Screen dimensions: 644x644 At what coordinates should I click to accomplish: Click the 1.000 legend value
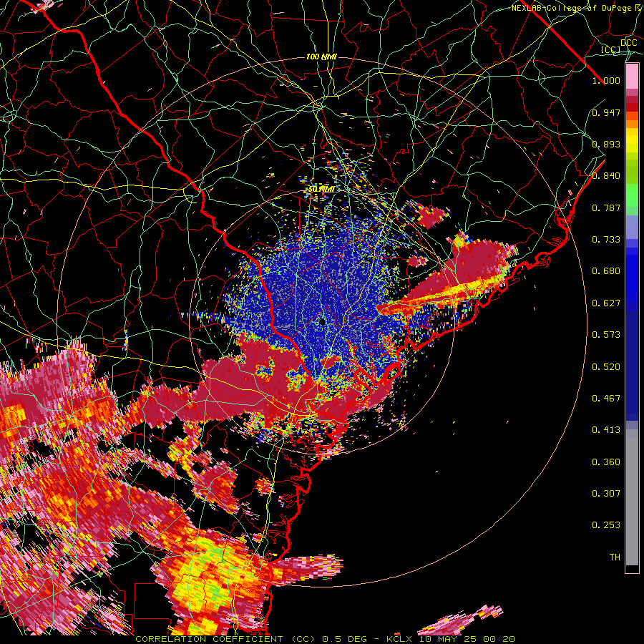[x=606, y=80]
